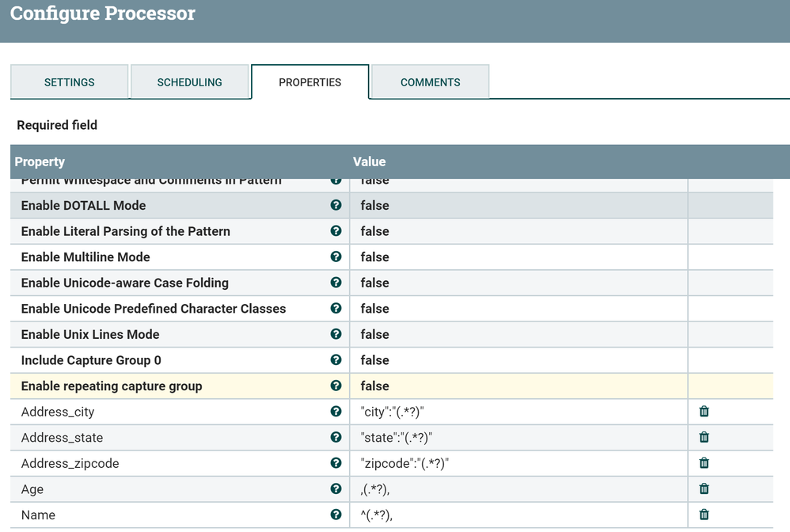This screenshot has width=790, height=532.
Task: Open the Settings tab
Action: point(70,82)
